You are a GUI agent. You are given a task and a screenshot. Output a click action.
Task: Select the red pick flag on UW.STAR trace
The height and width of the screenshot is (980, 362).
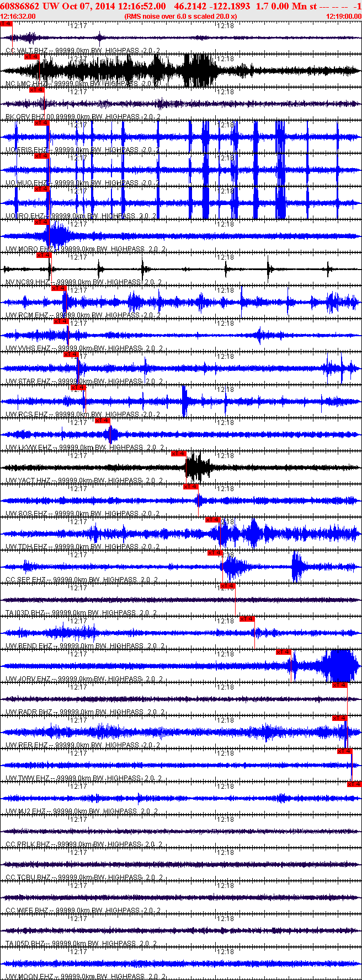tap(71, 354)
